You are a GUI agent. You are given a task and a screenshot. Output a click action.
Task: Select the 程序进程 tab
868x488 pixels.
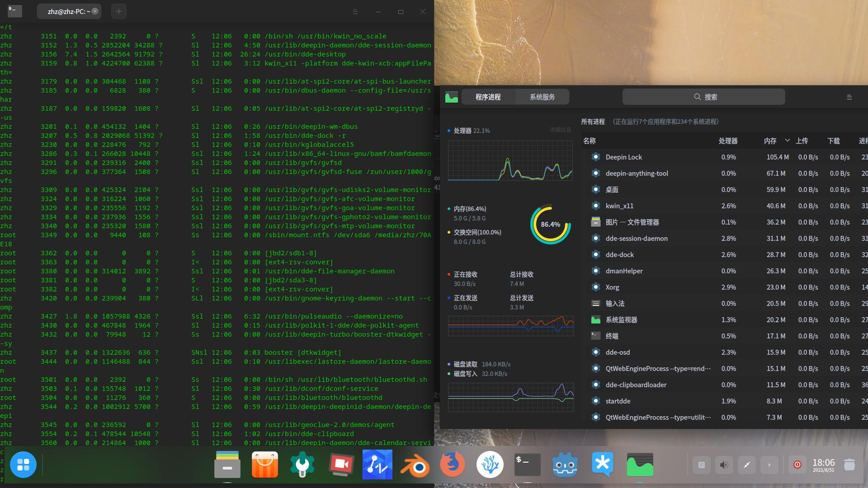tap(488, 97)
